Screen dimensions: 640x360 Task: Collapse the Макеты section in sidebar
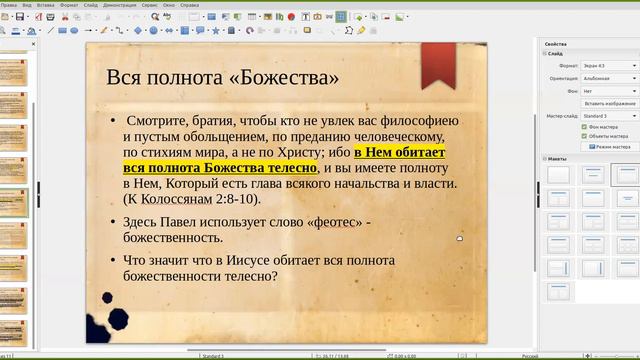coord(544,159)
